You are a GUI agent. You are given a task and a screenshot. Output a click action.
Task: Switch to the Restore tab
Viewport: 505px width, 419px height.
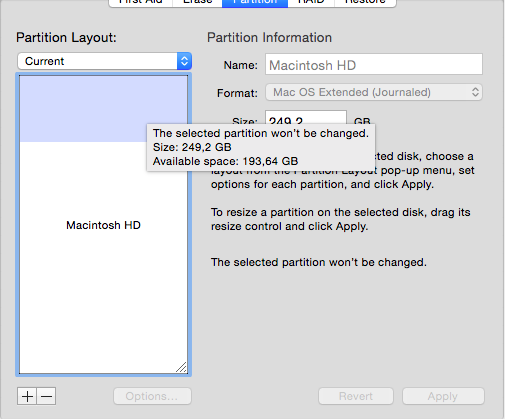pyautogui.click(x=365, y=3)
